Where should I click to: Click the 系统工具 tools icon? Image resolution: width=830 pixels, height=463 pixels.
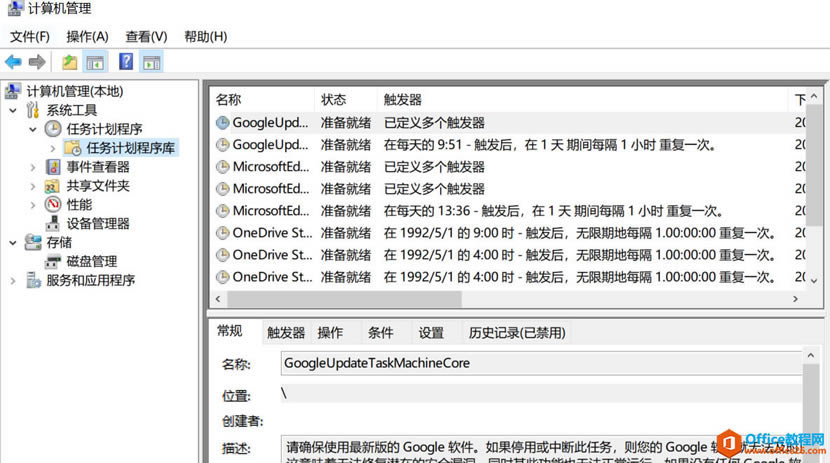33,110
